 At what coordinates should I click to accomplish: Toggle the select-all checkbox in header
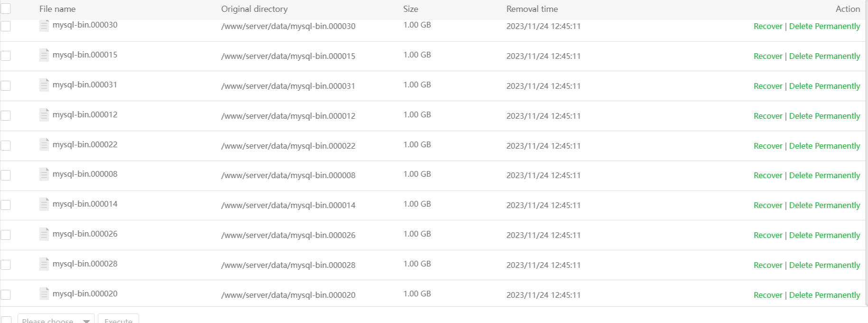6,9
